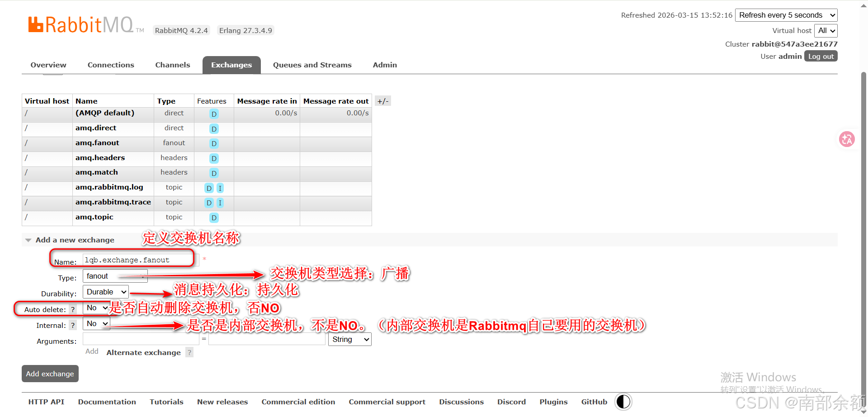Open the Tutorials footer link

167,402
